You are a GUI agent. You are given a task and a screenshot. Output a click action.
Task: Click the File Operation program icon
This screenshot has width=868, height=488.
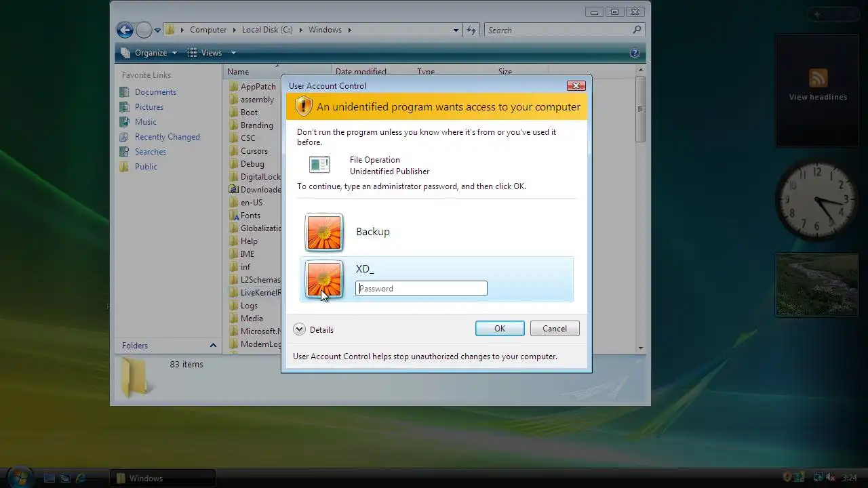coord(319,164)
